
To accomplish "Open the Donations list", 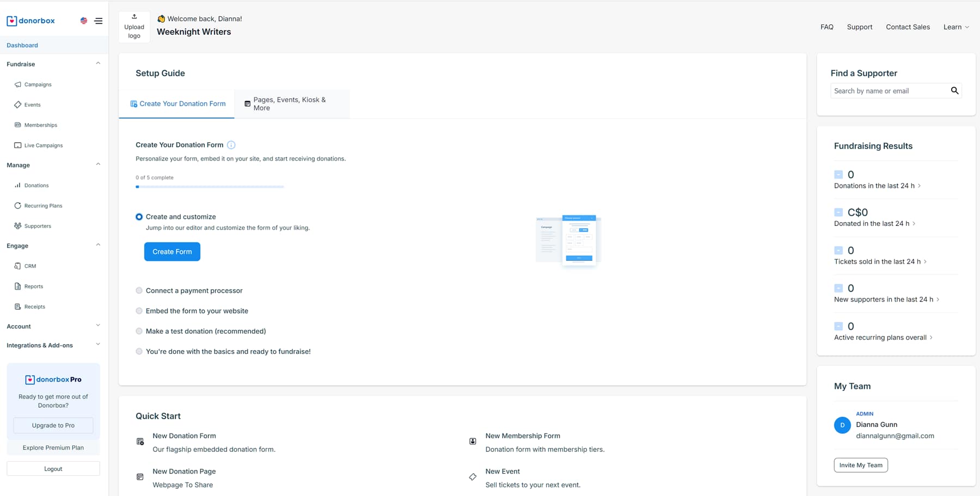I will coord(36,185).
